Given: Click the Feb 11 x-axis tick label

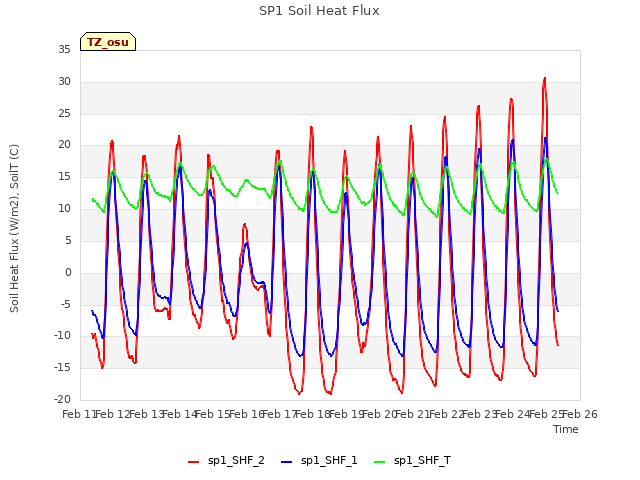Looking at the screenshot, I should pyautogui.click(x=78, y=414).
